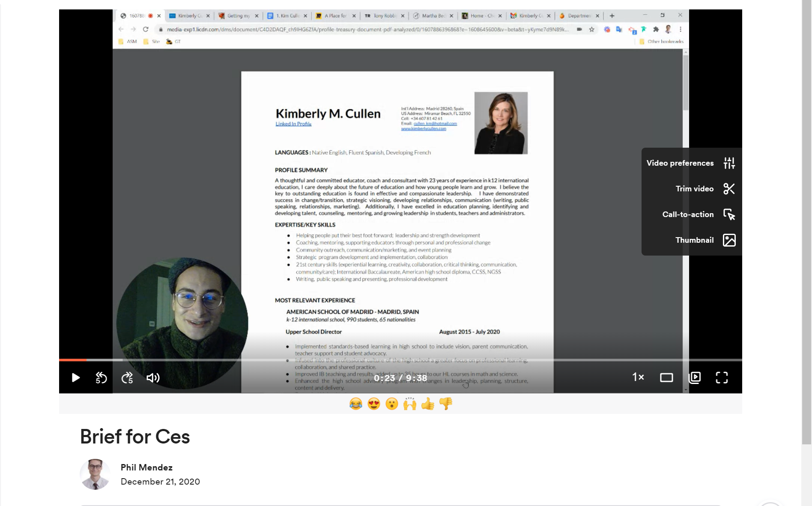Skip forward 5 seconds
The image size is (812, 506).
click(x=127, y=378)
